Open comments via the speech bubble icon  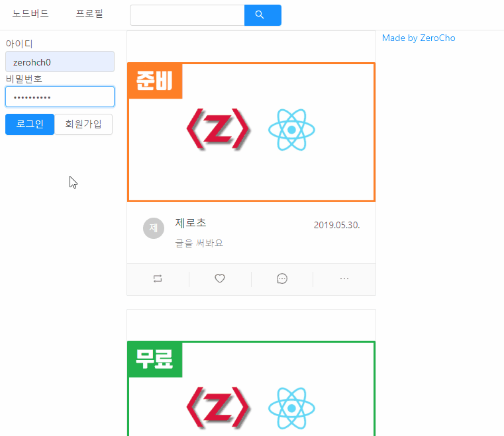282,279
